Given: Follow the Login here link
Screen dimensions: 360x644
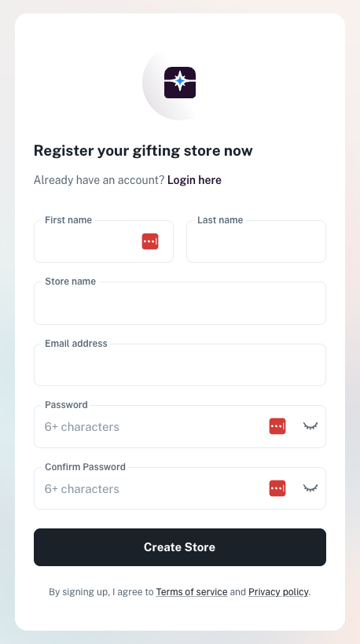Looking at the screenshot, I should (x=194, y=180).
